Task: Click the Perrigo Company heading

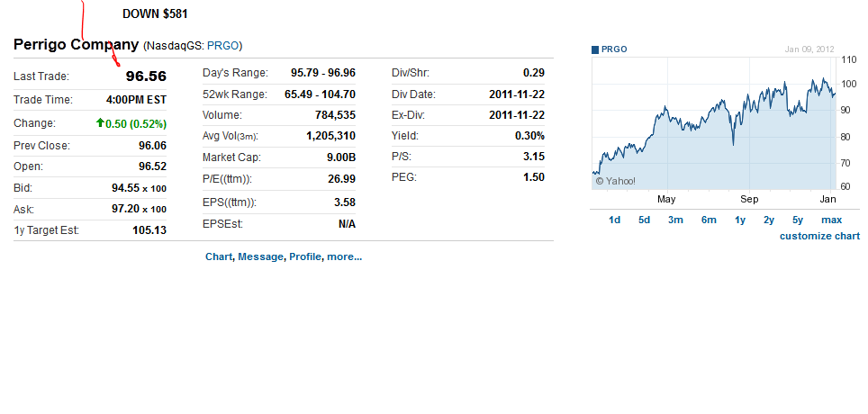Action: click(x=76, y=45)
